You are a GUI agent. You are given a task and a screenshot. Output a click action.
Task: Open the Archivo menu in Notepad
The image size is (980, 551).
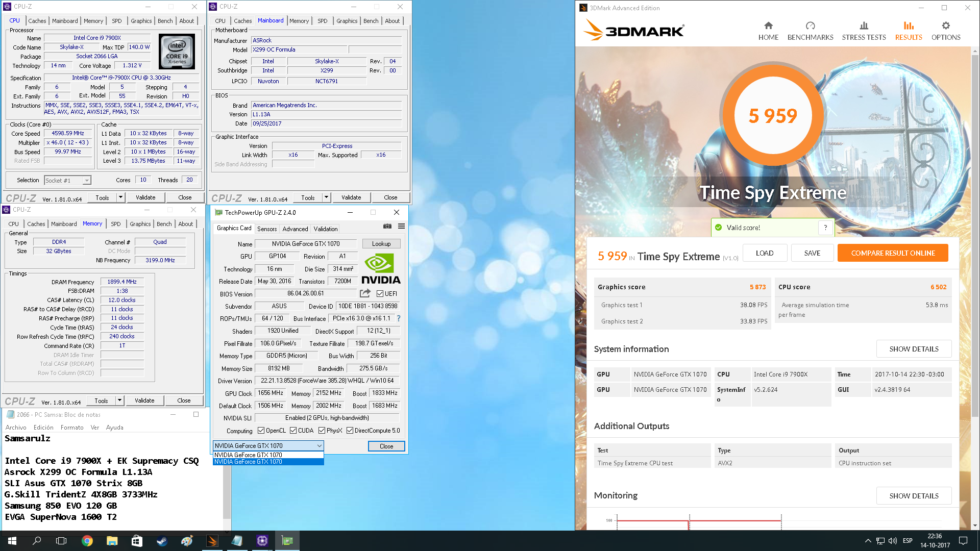[16, 428]
